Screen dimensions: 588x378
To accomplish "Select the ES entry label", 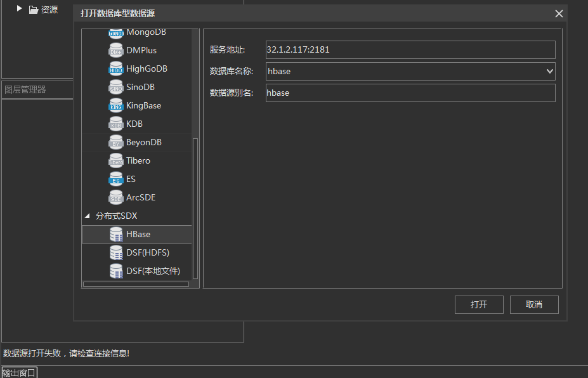I will tap(131, 179).
